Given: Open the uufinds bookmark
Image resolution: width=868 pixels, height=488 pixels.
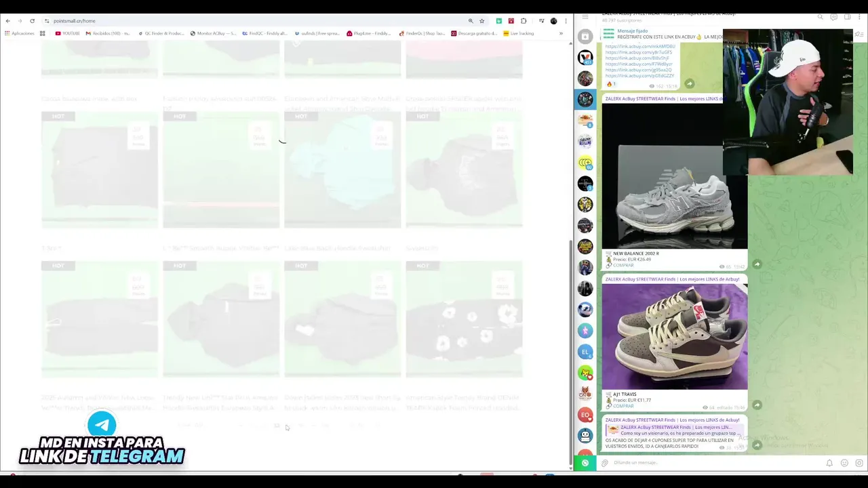Looking at the screenshot, I should [317, 33].
